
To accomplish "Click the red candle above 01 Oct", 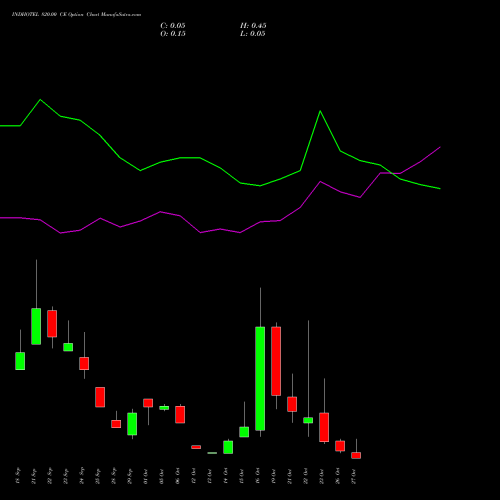I will pos(148,403).
